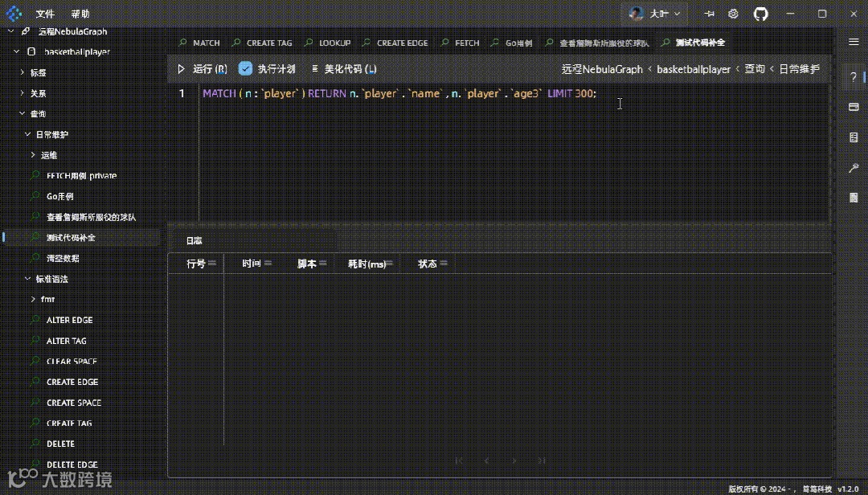Image resolution: width=868 pixels, height=495 pixels.
Task: Click the question mark help icon
Action: coord(854,76)
